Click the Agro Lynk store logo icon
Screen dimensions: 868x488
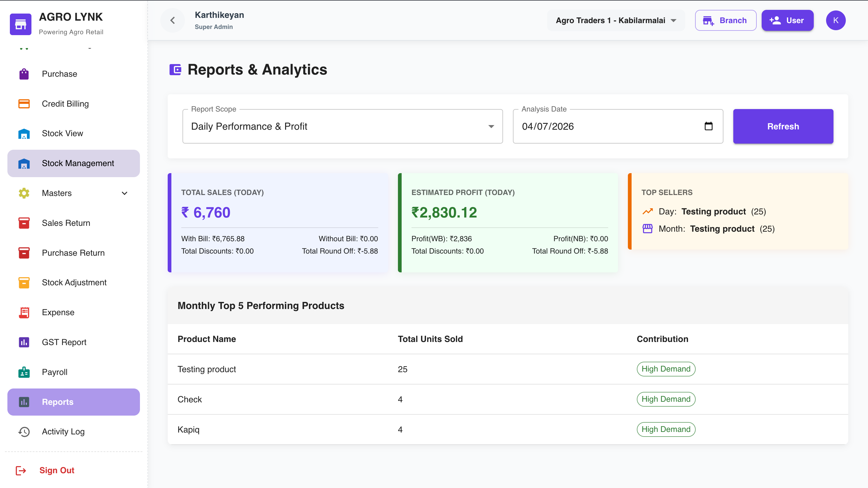click(x=21, y=24)
